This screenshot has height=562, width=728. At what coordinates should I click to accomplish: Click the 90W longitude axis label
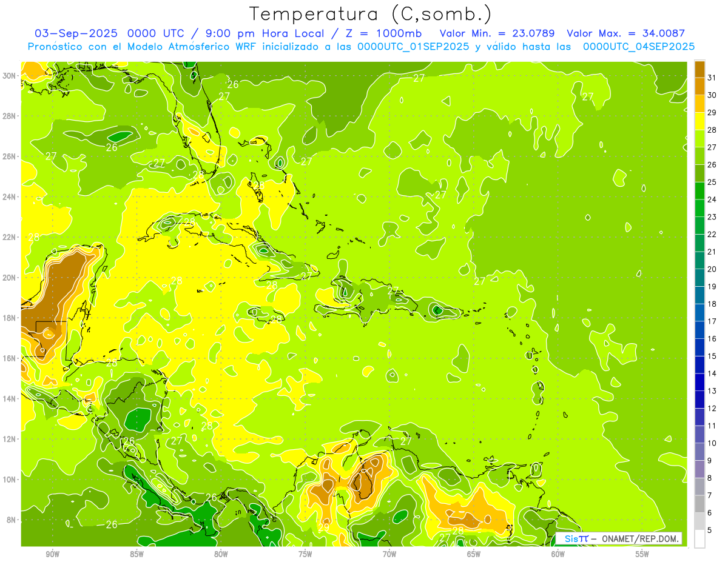[53, 554]
